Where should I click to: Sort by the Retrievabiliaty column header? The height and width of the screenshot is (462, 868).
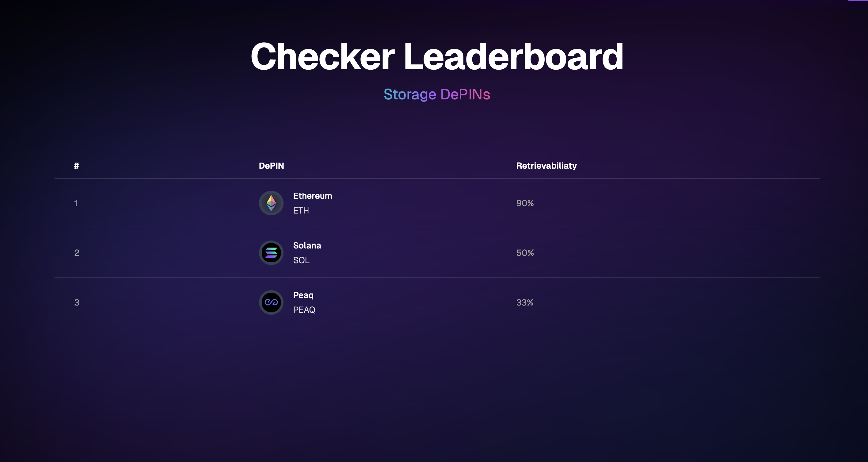546,166
